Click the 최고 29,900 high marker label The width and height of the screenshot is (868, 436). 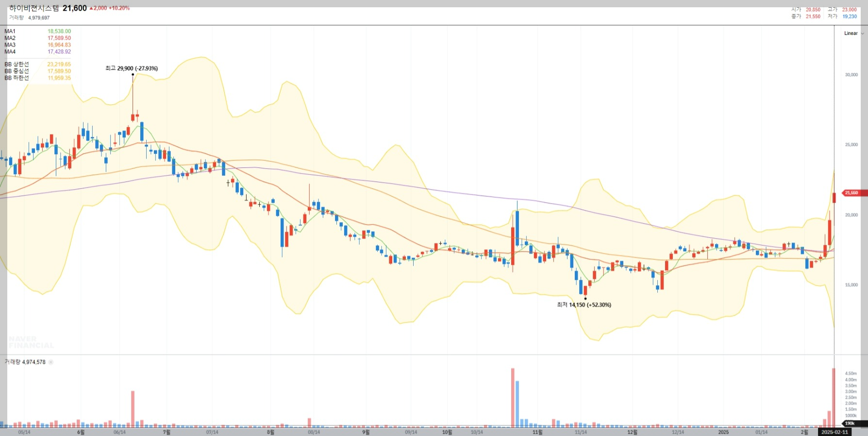132,68
